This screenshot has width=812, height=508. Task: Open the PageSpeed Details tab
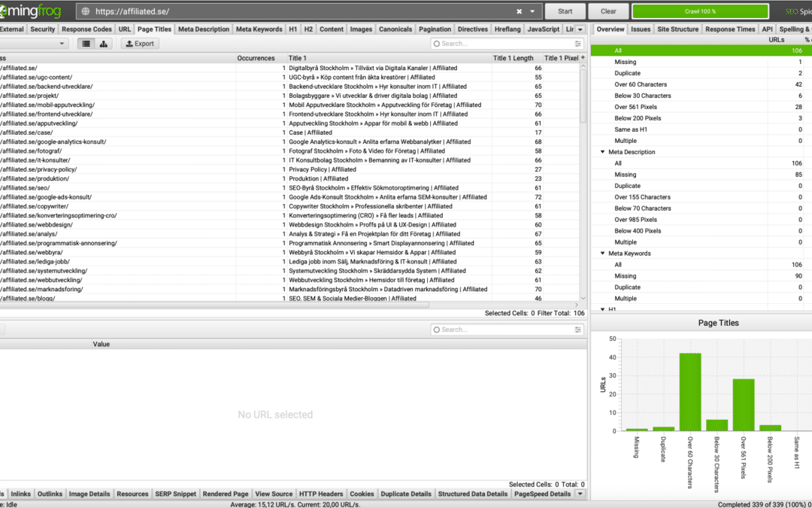[542, 494]
